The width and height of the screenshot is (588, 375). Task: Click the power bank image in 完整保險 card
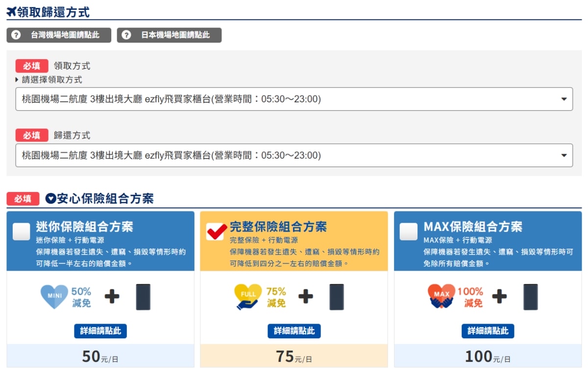(337, 297)
